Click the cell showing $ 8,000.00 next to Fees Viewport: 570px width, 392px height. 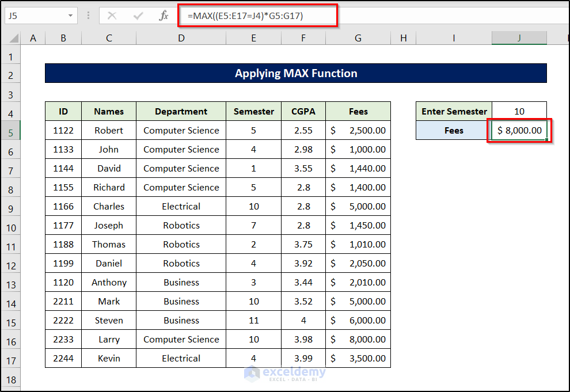click(519, 130)
